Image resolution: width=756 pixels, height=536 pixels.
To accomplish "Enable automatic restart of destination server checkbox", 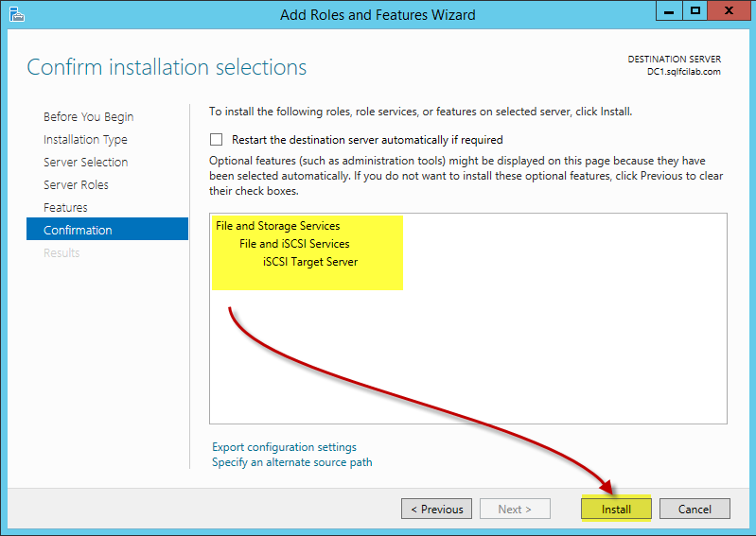I will coord(216,140).
